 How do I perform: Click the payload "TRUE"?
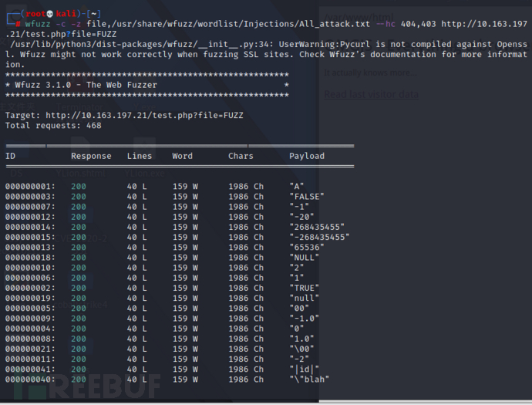(x=304, y=288)
